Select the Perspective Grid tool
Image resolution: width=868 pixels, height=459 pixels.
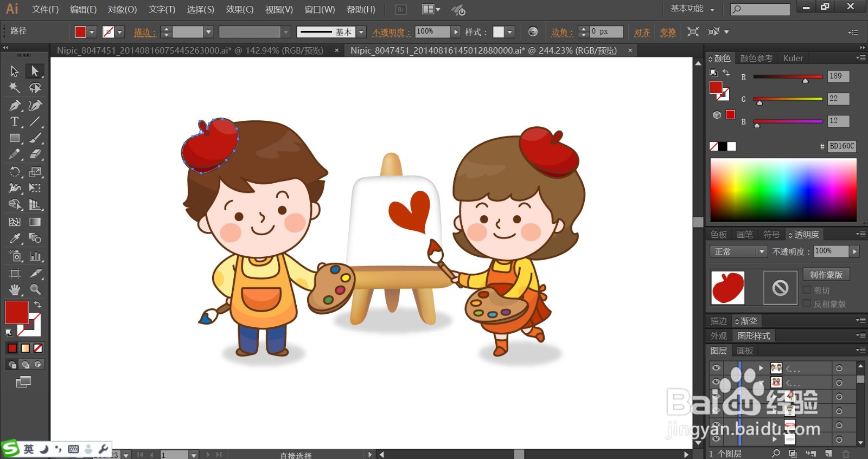(x=35, y=205)
